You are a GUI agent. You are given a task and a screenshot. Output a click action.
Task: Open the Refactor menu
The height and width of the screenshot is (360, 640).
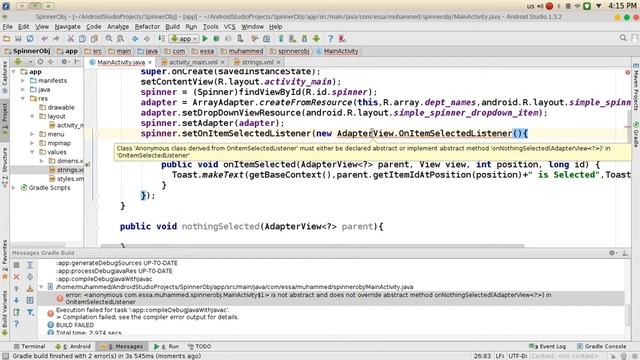(147, 27)
